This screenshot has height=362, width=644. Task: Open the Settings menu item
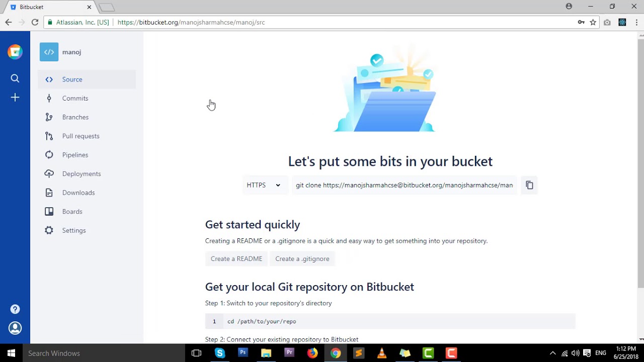click(87, 230)
